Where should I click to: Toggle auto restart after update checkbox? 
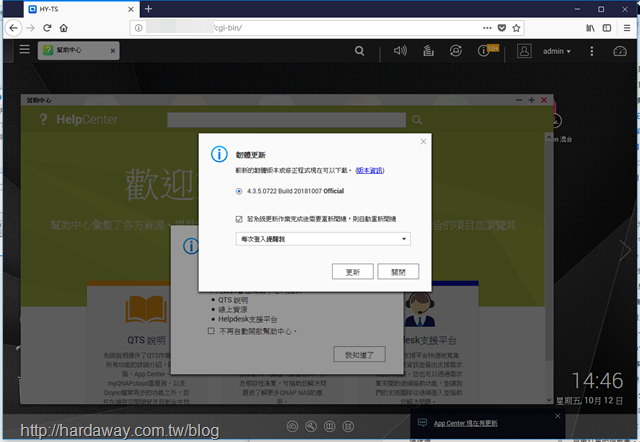pos(239,219)
